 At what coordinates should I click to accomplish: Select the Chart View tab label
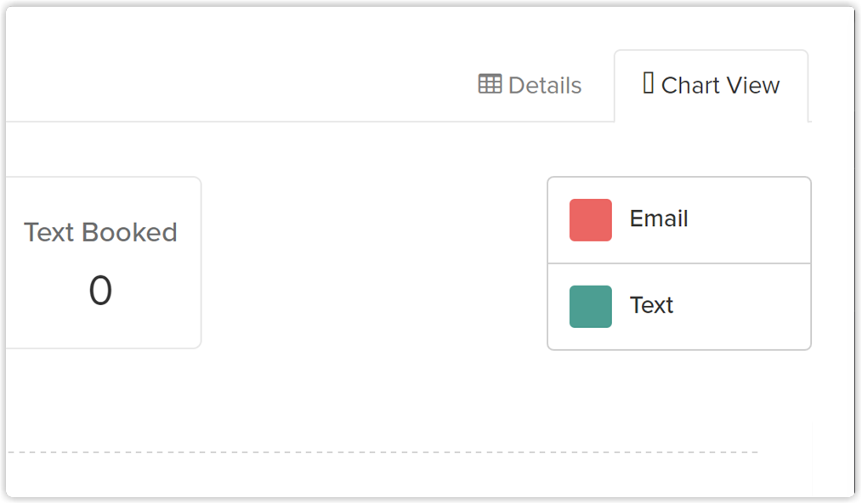[x=720, y=85]
